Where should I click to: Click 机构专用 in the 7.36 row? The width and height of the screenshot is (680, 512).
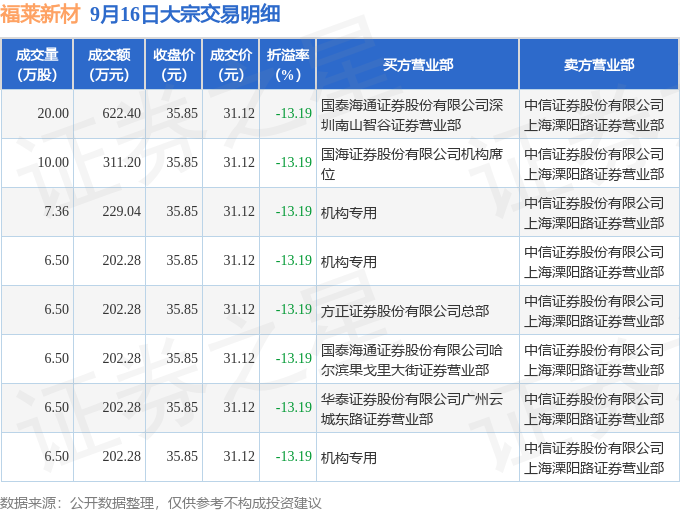[x=349, y=213]
